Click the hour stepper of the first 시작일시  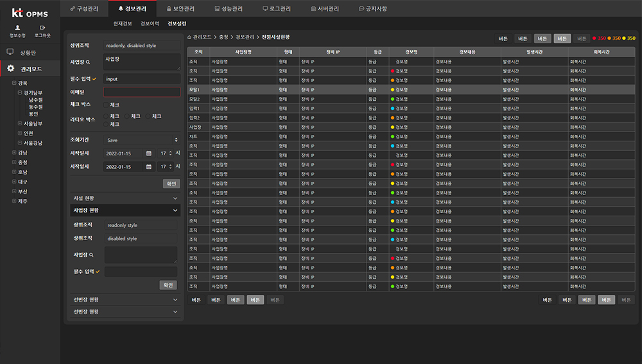(x=170, y=153)
